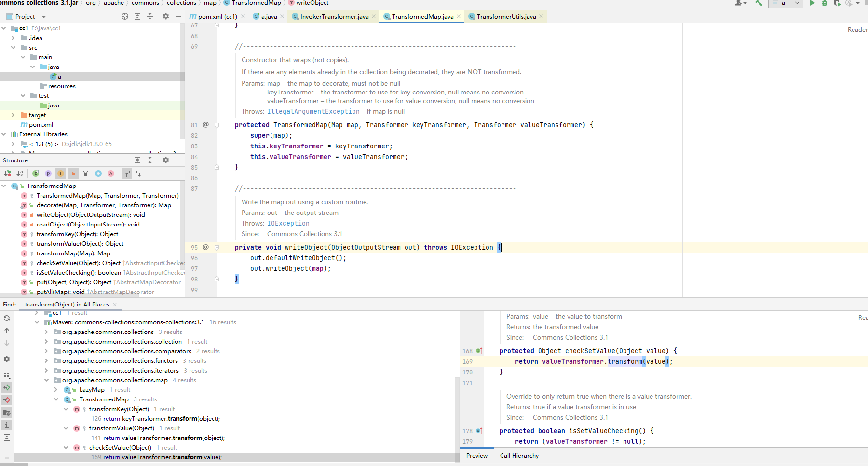The image size is (868, 466).
Task: Click the Expand All icon in Project panel header
Action: 137,16
